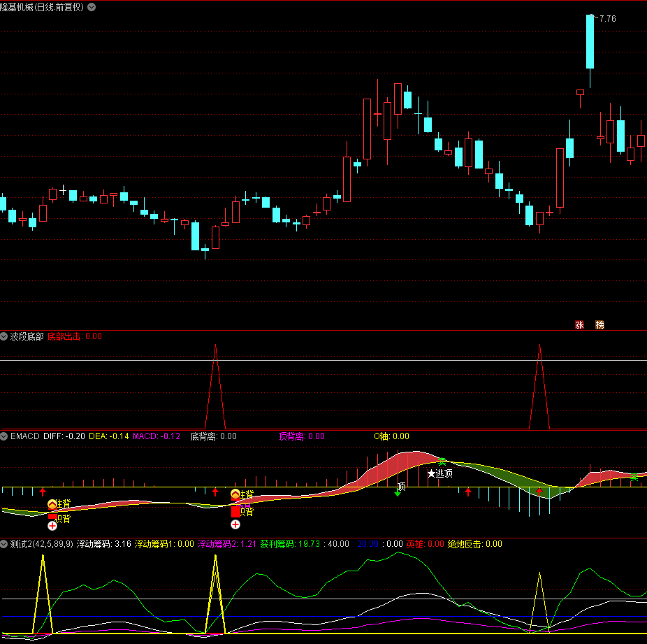
Task: Click the rightmost yellow chevron coin icon
Action: (x=235, y=494)
